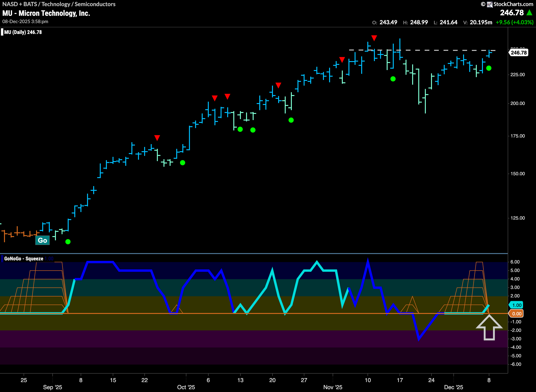Screen dimensions: 536x392
Task: Click the first green dot signal below the Go label
Action: 68,242
